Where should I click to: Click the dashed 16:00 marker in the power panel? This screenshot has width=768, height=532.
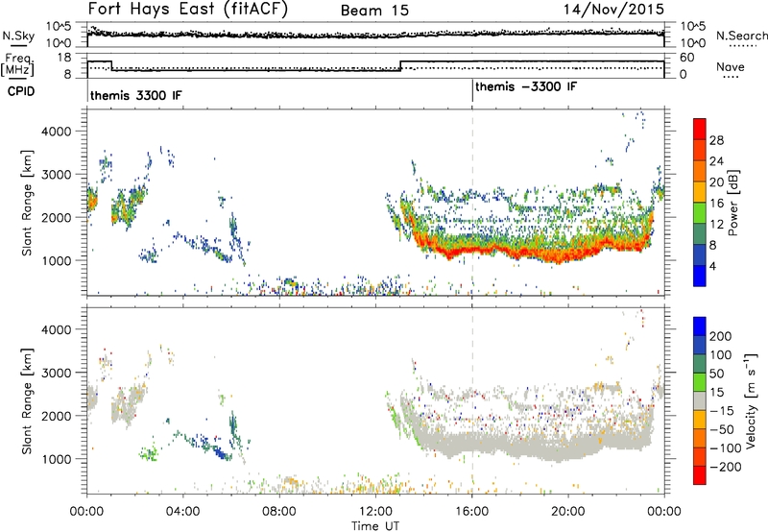pyautogui.click(x=472, y=203)
